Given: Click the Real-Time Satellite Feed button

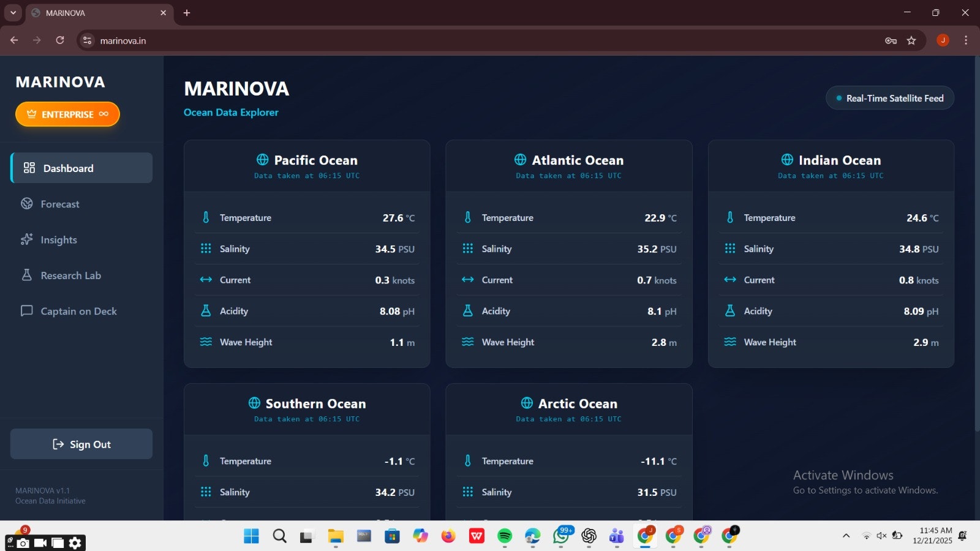Looking at the screenshot, I should pyautogui.click(x=889, y=98).
